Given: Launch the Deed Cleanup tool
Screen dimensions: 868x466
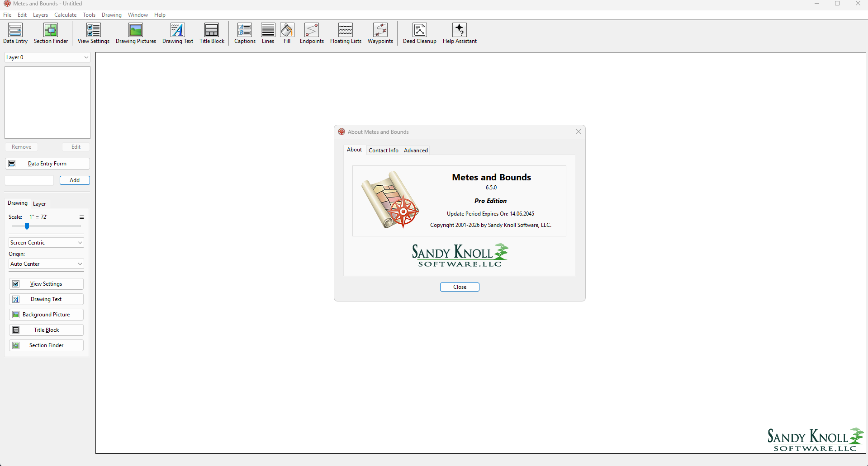Looking at the screenshot, I should pos(420,33).
